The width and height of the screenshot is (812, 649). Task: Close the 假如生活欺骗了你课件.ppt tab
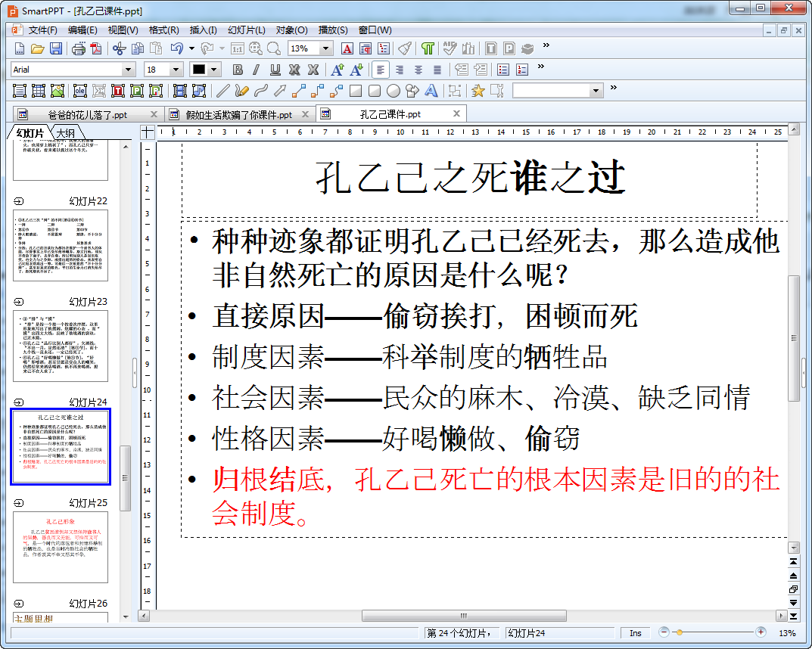306,114
